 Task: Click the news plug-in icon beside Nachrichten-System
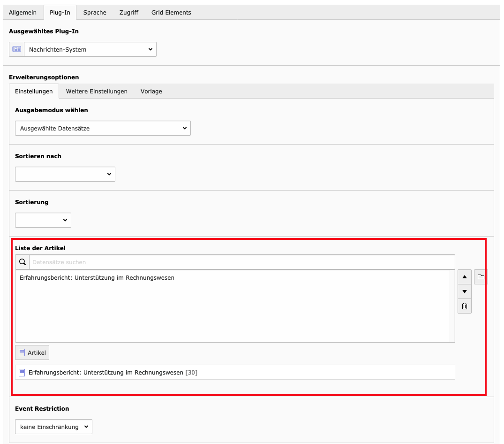point(17,49)
